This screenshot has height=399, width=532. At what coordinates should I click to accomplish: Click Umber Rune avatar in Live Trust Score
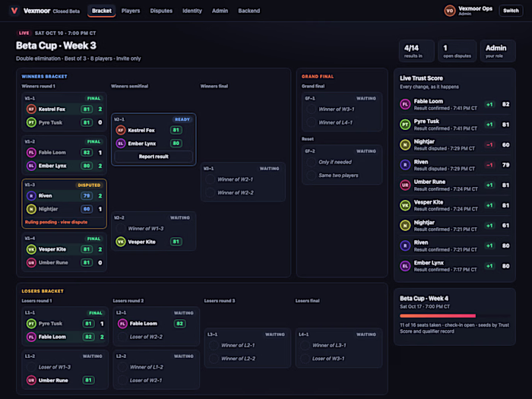point(405,185)
